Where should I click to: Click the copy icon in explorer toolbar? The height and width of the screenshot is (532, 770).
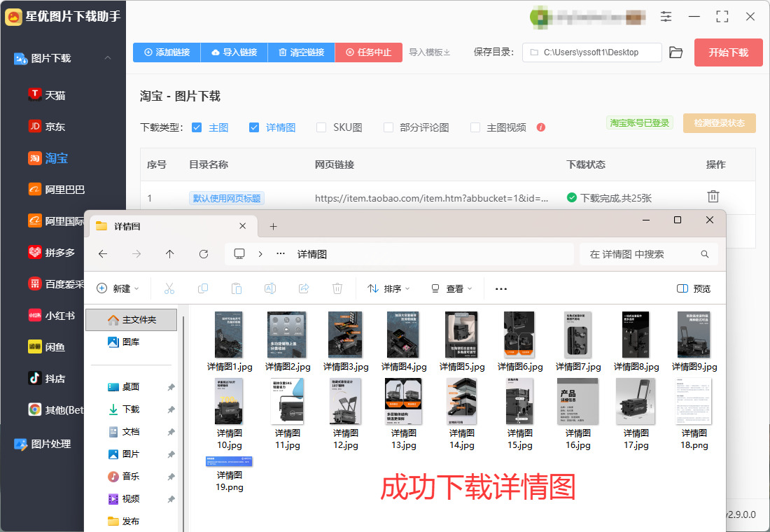pos(203,288)
